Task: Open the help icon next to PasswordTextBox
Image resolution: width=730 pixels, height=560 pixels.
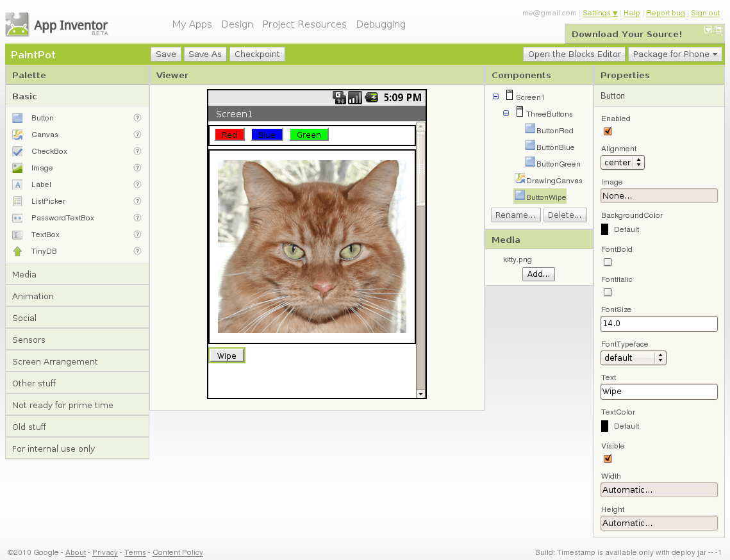Action: pos(137,218)
